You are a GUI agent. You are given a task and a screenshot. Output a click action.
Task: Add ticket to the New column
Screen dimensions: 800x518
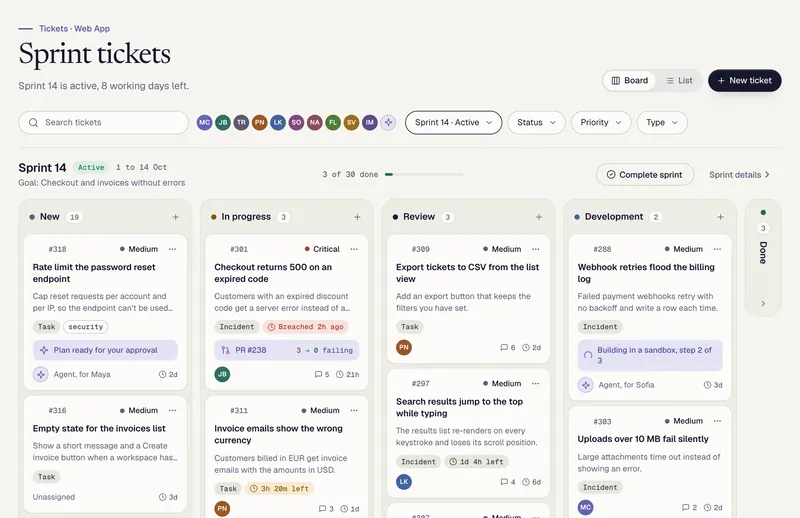click(176, 217)
